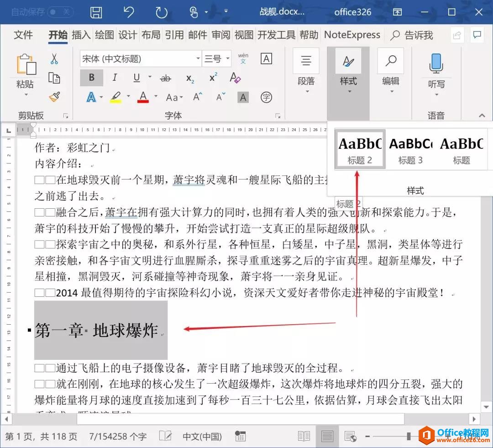Screen dimensions: 493x448
Task: Open the font name dropdown 宋体
Action: pos(198,59)
